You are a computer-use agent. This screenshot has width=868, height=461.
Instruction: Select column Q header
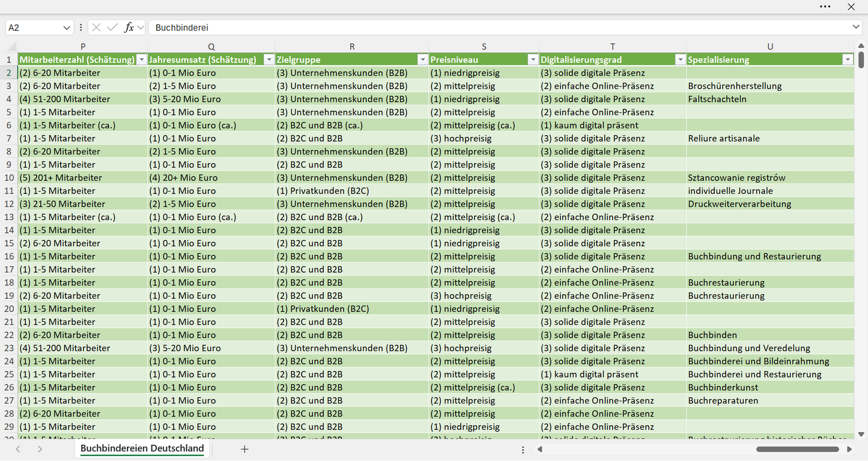[x=211, y=47]
